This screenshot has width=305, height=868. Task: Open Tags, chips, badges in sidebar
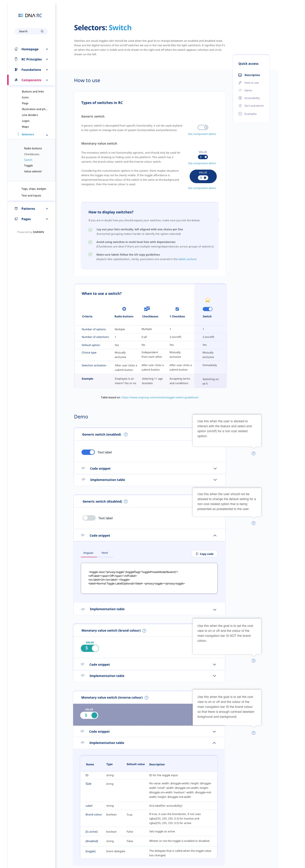click(x=34, y=189)
